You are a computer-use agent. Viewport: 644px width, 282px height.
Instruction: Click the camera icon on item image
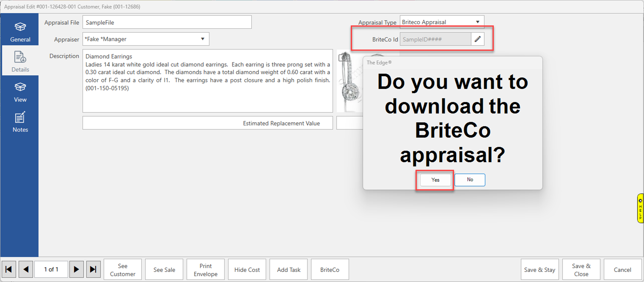click(344, 58)
